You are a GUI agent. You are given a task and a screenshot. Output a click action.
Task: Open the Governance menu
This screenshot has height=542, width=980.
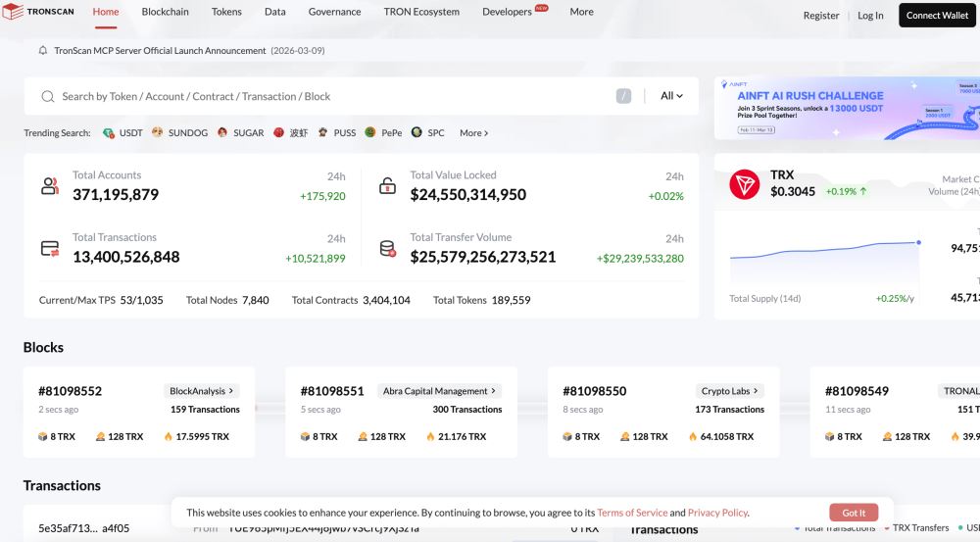coord(334,12)
